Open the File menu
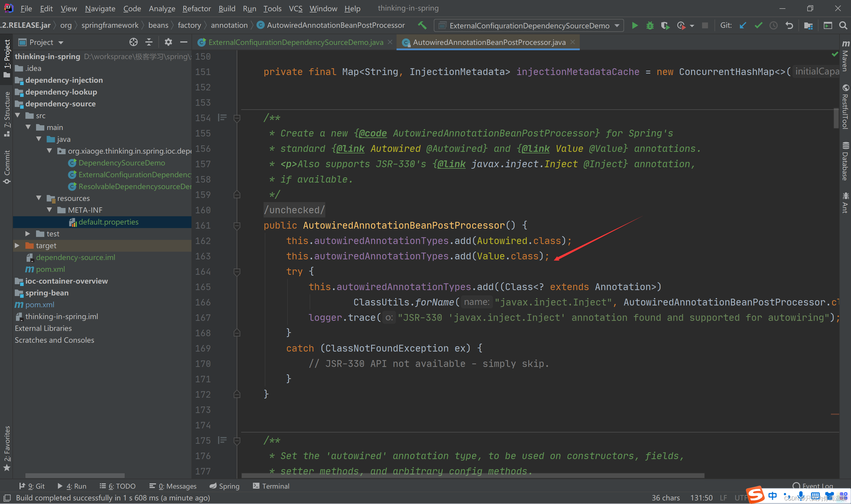851x504 pixels. 26,9
